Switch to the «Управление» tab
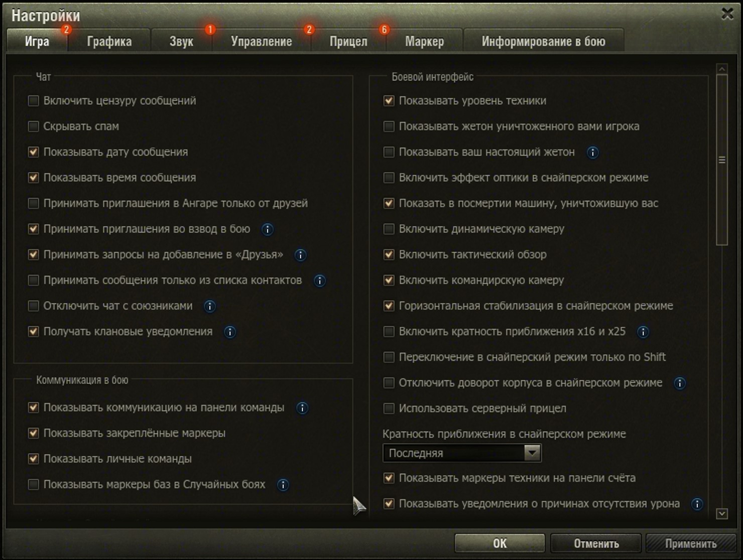The width and height of the screenshot is (743, 560). click(262, 41)
